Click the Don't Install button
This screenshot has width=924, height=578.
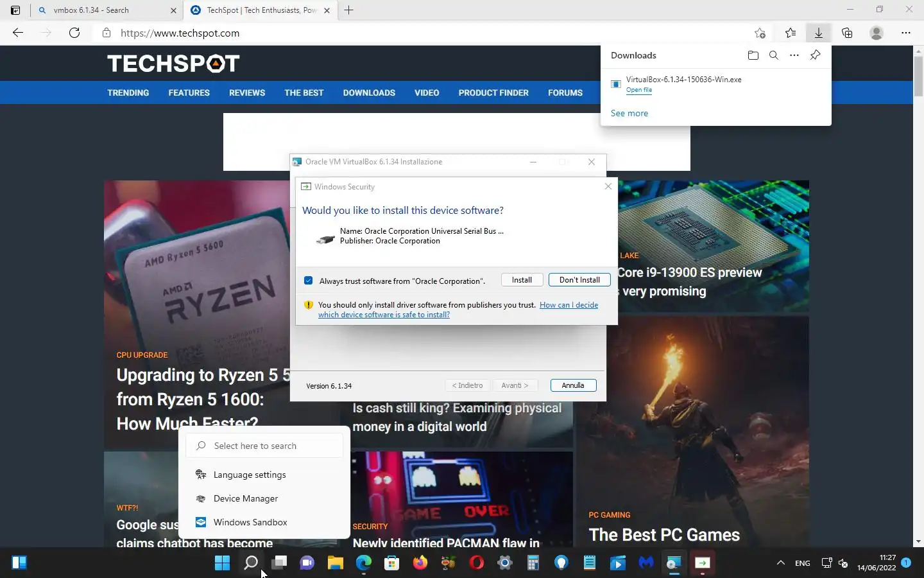point(579,280)
